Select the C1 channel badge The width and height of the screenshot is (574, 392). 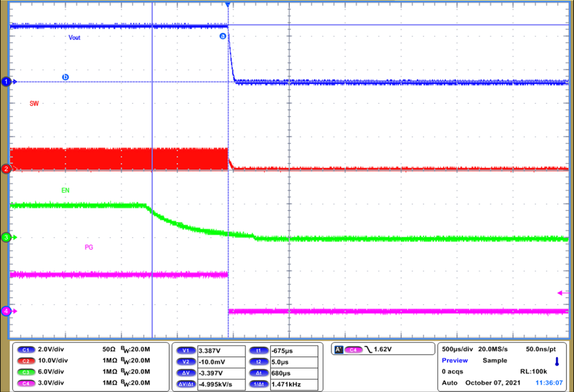26,350
